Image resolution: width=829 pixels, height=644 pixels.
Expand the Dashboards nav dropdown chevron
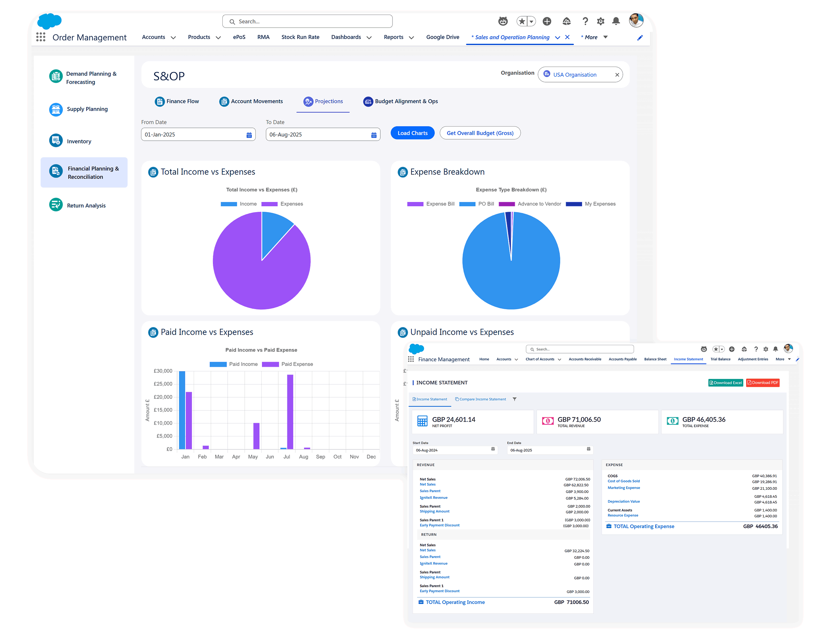(x=369, y=38)
